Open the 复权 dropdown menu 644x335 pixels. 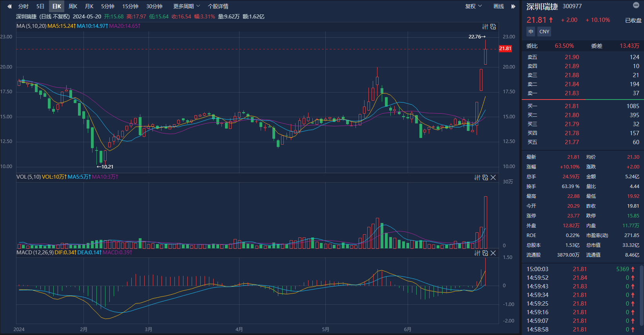(x=473, y=6)
